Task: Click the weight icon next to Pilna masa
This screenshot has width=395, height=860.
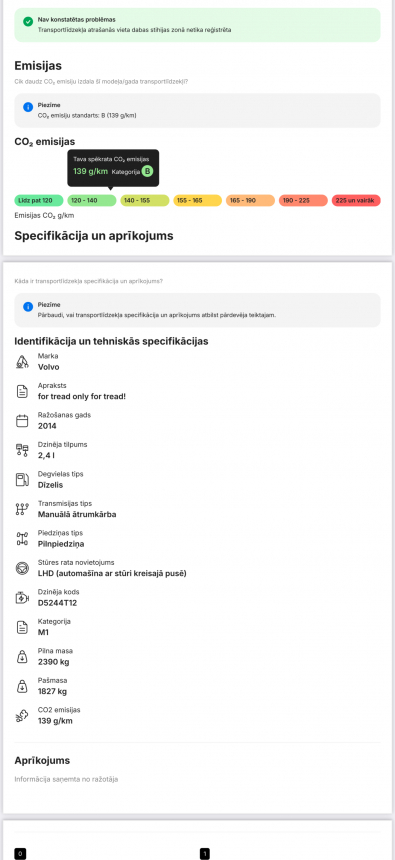Action: (22, 657)
